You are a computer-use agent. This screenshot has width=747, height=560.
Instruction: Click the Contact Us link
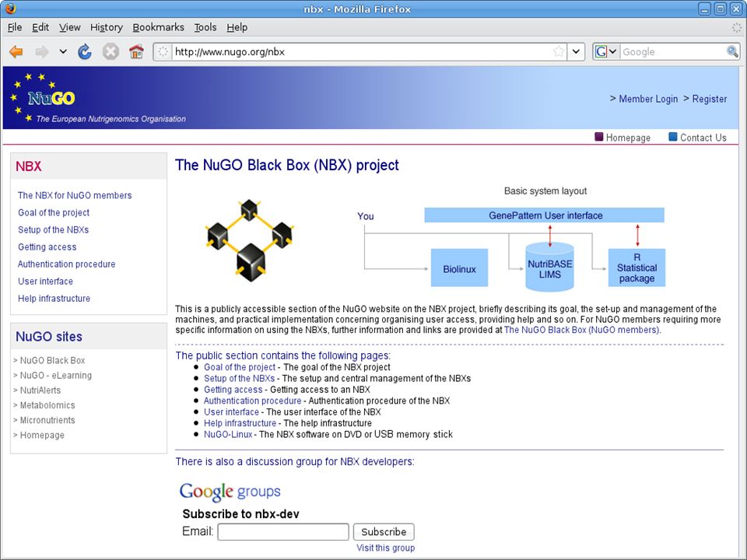pos(703,138)
